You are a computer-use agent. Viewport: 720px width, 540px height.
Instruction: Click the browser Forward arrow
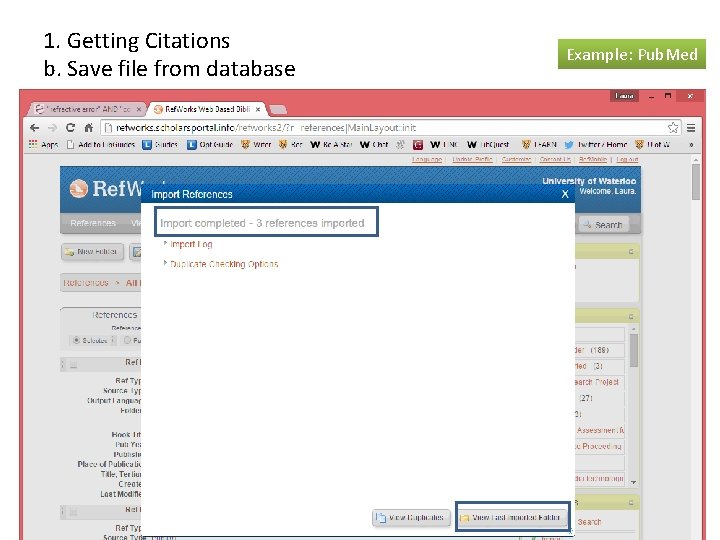coord(52,128)
